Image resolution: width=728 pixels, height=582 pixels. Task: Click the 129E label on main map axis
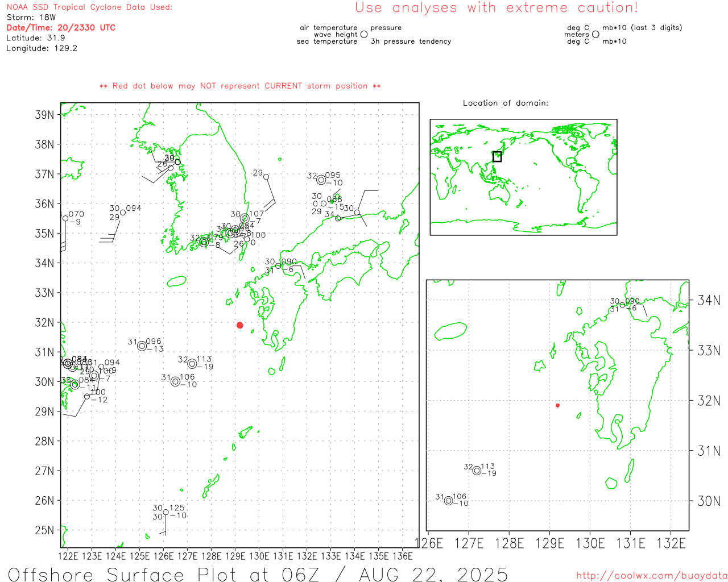click(x=235, y=556)
